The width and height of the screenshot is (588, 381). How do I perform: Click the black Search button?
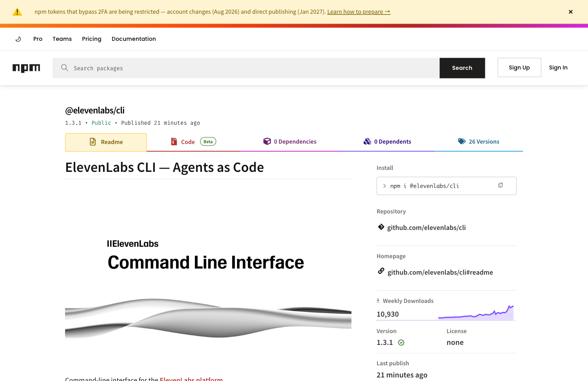(462, 68)
